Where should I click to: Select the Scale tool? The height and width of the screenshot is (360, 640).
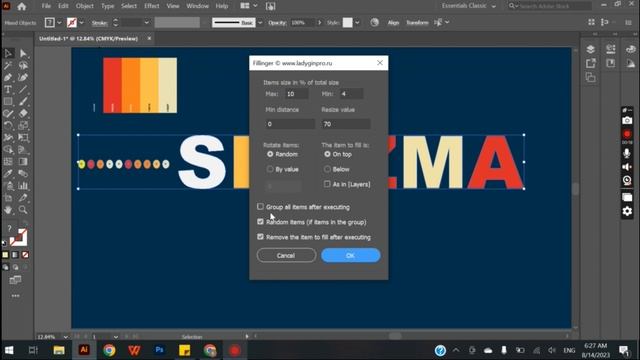click(x=23, y=126)
